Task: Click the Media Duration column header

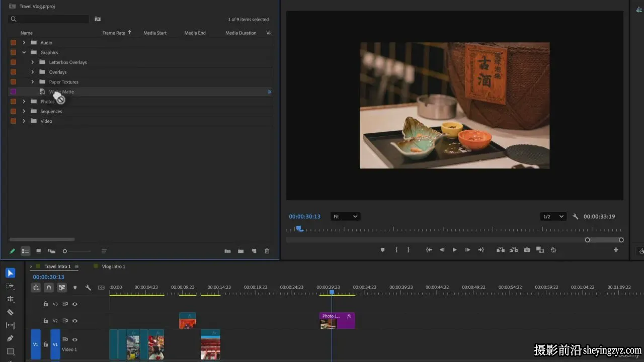Action: (241, 33)
